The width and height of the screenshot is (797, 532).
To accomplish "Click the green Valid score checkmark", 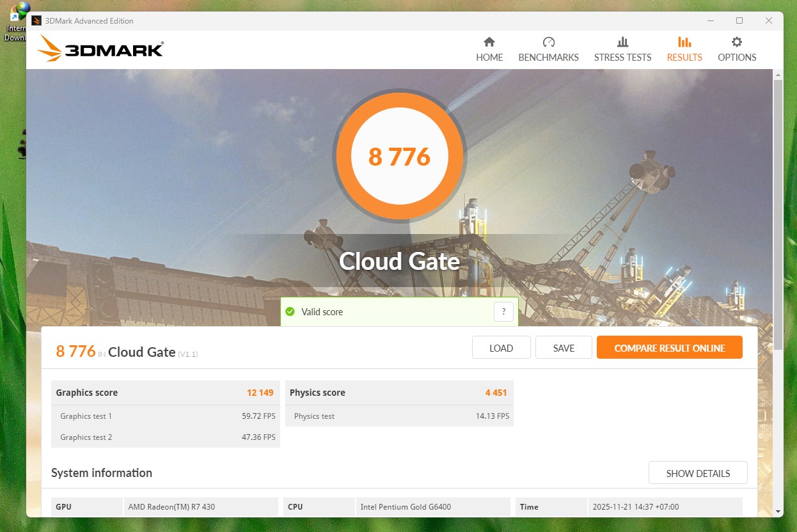I will coord(290,312).
